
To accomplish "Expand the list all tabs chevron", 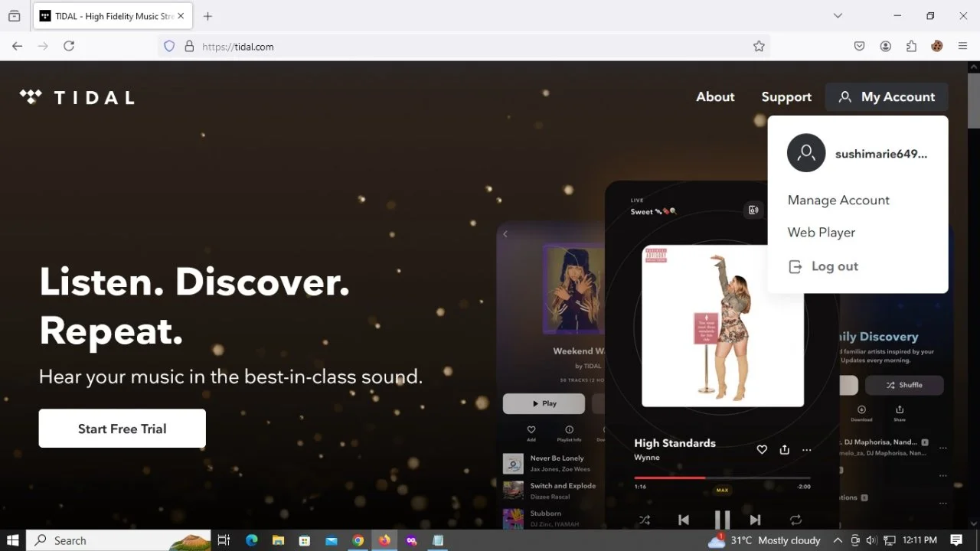I will 838,16.
